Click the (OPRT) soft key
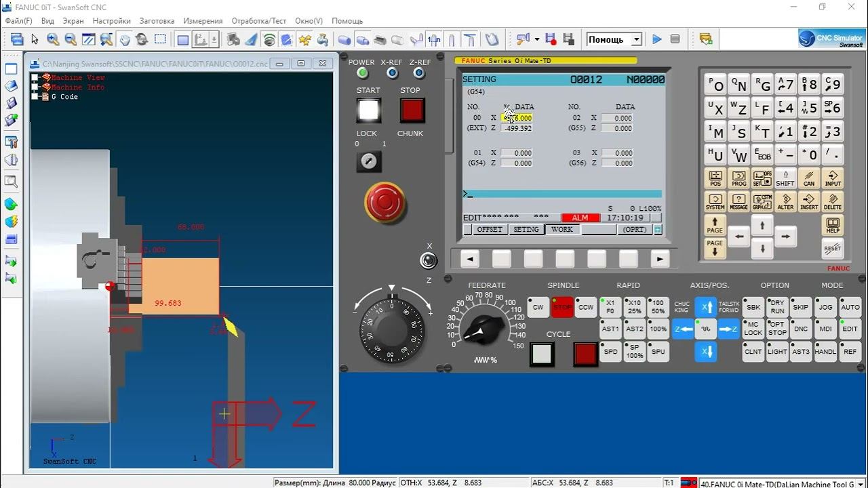Viewport: 868px width, 488px height. [635, 229]
